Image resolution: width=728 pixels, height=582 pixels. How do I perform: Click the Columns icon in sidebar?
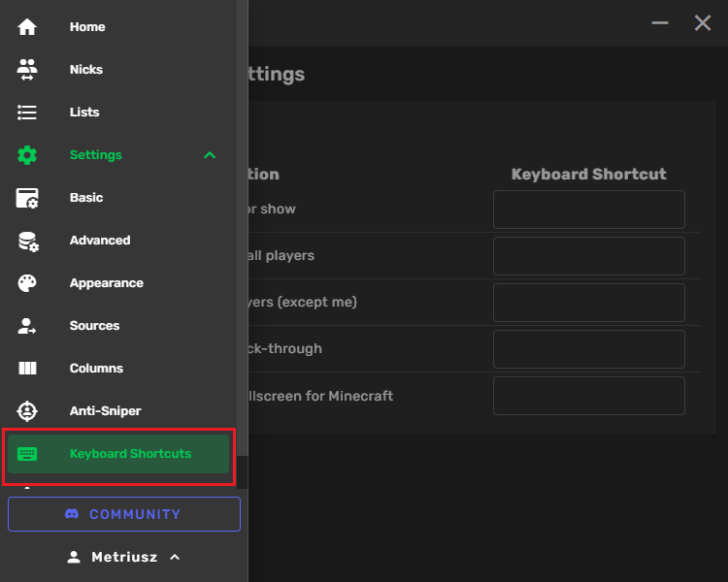[27, 369]
